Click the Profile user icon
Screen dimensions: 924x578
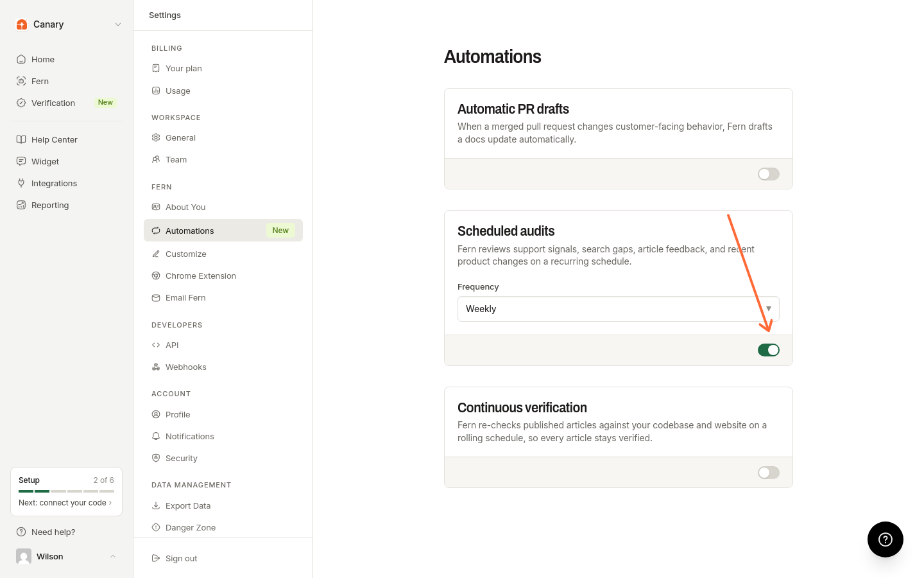[156, 414]
